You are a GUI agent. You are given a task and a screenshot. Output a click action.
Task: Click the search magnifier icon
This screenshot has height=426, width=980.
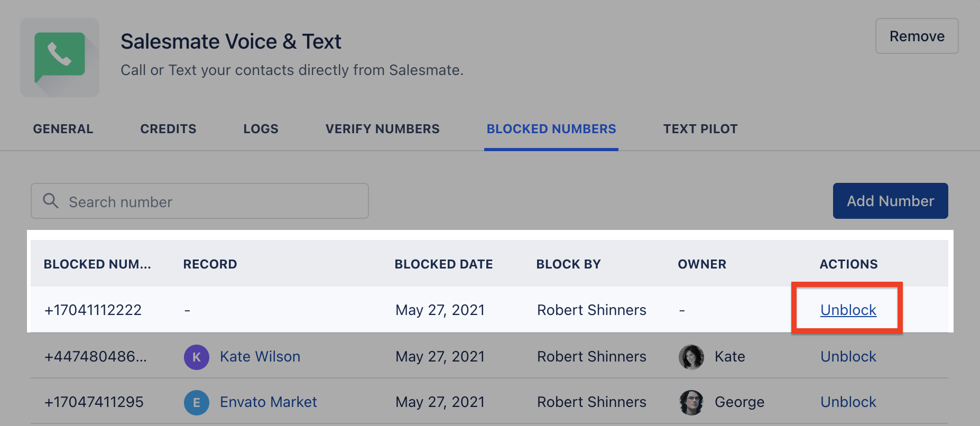[x=51, y=201]
